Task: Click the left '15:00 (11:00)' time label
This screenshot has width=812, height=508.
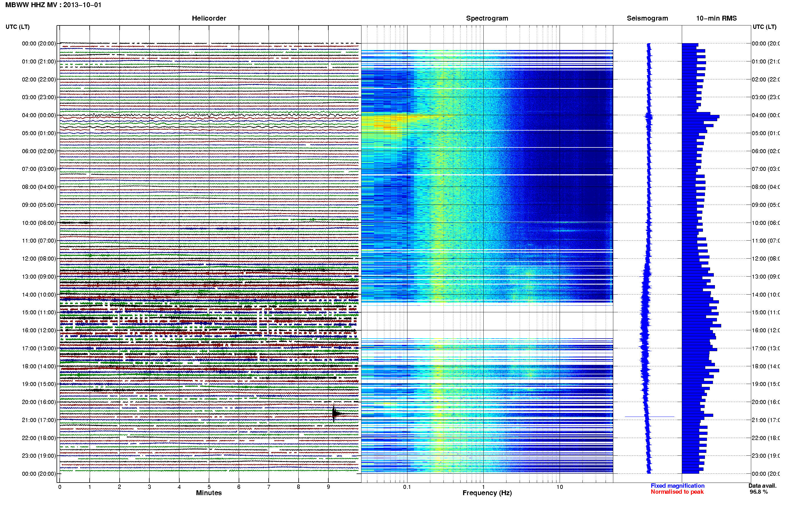Action: [x=39, y=312]
